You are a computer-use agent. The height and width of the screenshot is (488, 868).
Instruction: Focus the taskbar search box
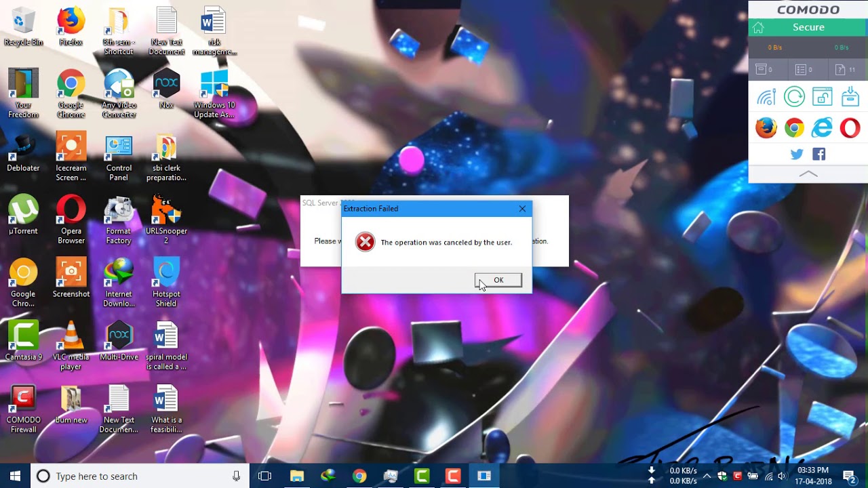[140, 476]
